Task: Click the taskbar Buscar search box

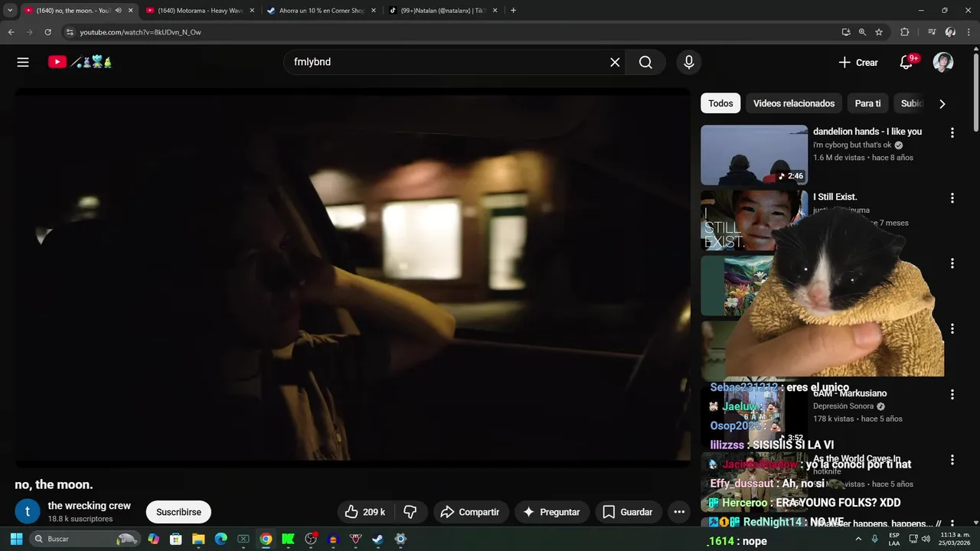Action: coord(86,539)
